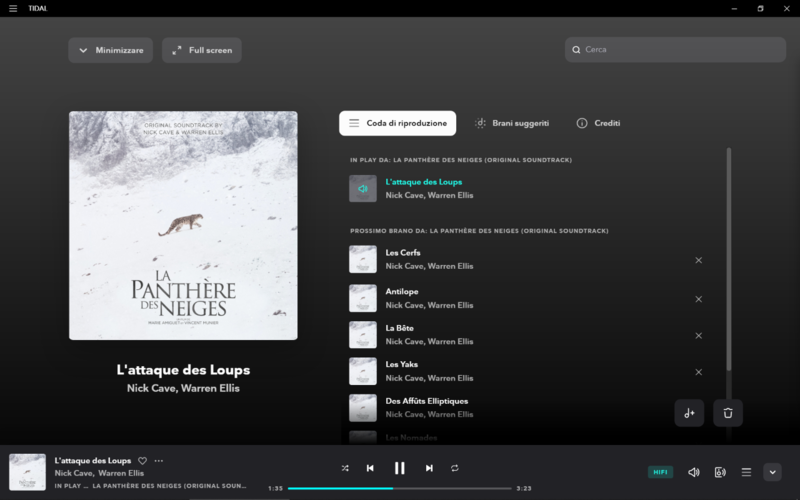Screen dimensions: 800x500
Task: Skip to the next track
Action: coord(429,468)
